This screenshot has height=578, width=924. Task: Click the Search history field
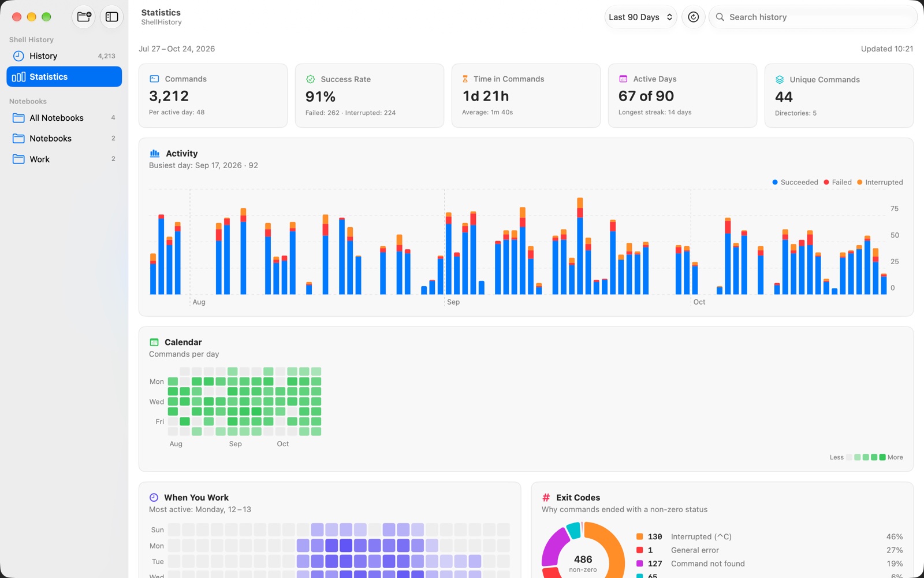(813, 17)
